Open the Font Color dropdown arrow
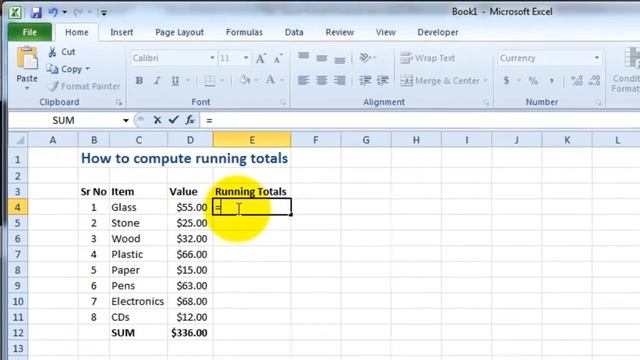The image size is (640, 360). pyautogui.click(x=282, y=80)
